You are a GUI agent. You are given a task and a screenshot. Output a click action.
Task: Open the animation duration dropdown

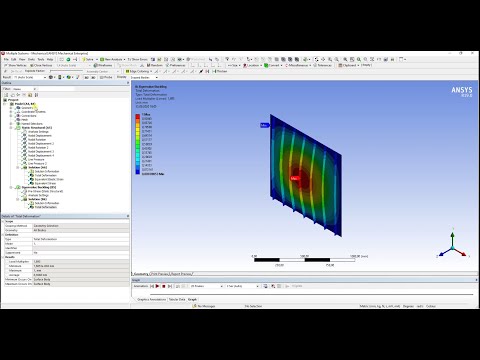tap(242, 286)
